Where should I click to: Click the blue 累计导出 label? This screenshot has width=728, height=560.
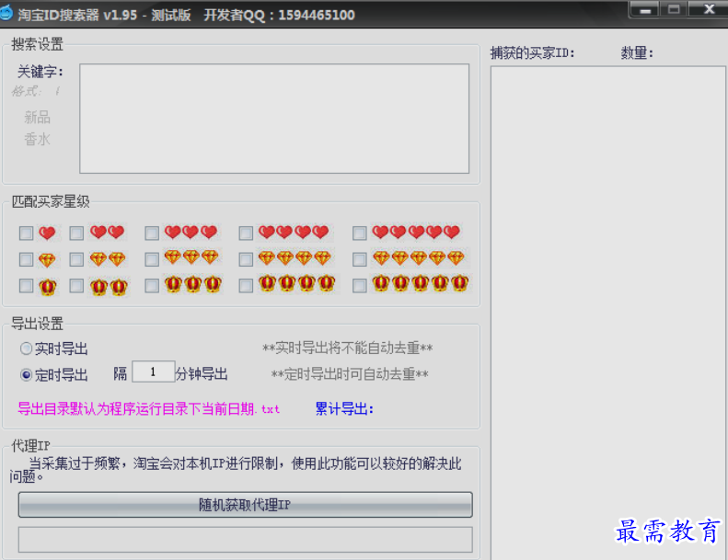coord(344,409)
